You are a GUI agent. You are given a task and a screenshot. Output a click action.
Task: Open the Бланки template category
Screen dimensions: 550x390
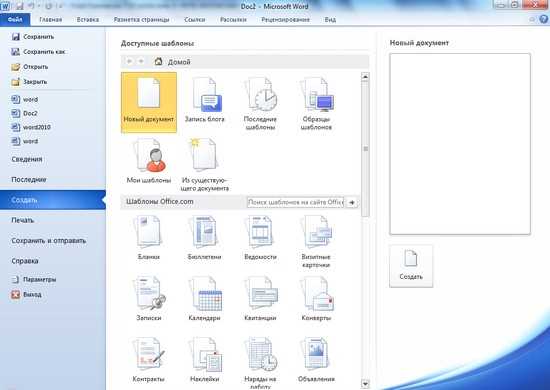[149, 238]
